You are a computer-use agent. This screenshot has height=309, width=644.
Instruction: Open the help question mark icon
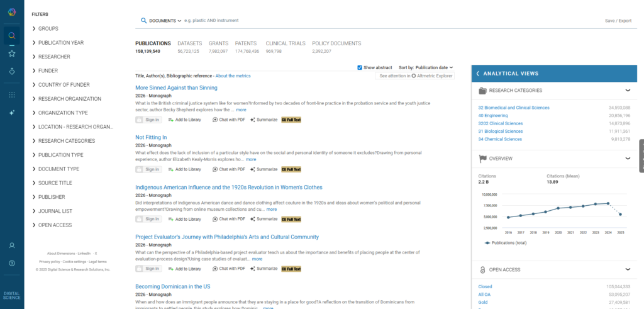12,262
